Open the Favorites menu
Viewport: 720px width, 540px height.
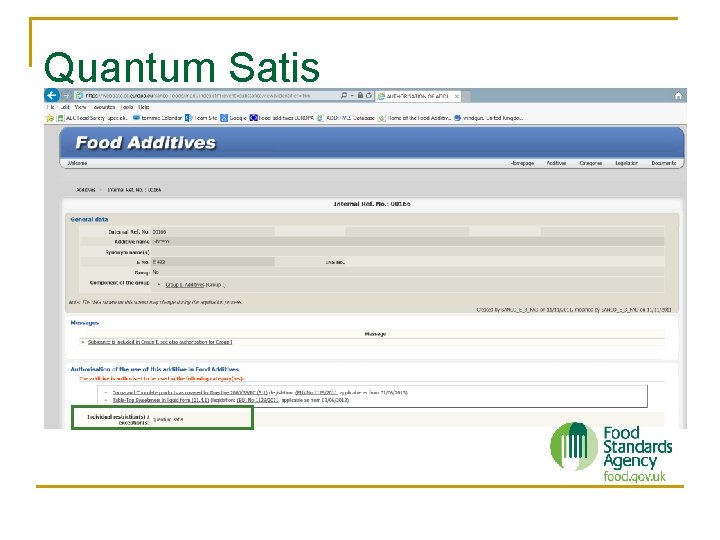click(104, 107)
